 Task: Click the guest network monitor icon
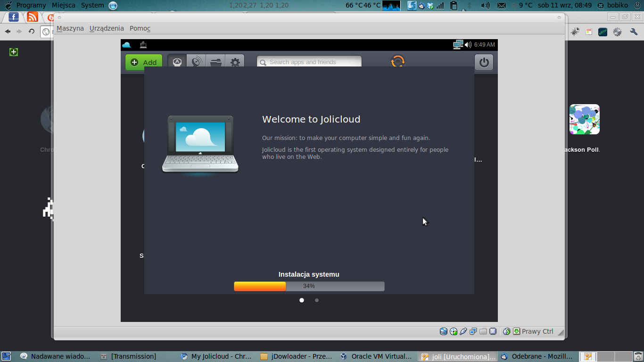click(x=458, y=45)
